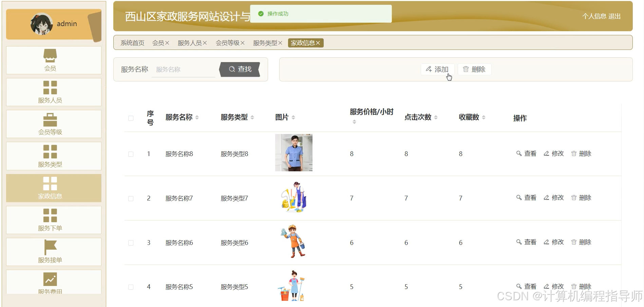Open the 服务名称6 cleaner image thumbnail
This screenshot has height=307, width=644.
(x=294, y=242)
